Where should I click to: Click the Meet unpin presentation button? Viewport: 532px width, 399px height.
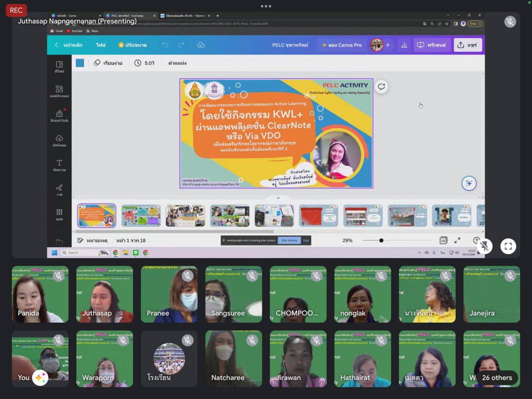point(485,246)
